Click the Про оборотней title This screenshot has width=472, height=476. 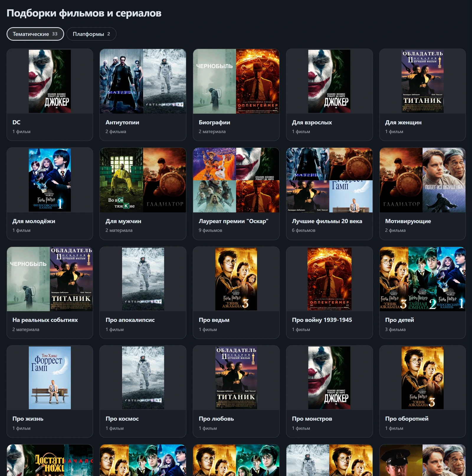(407, 419)
